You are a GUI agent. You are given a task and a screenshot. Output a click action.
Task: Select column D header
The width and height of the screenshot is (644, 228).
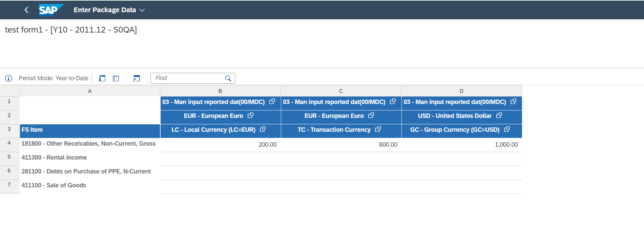[461, 91]
